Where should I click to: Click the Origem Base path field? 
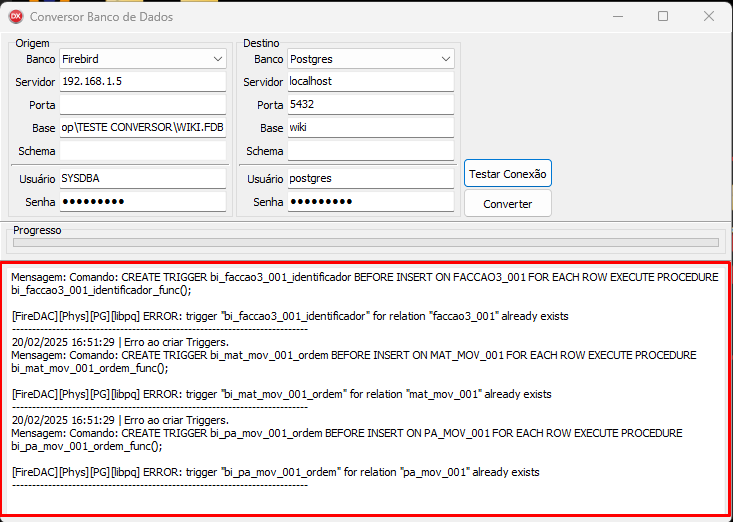[143, 128]
